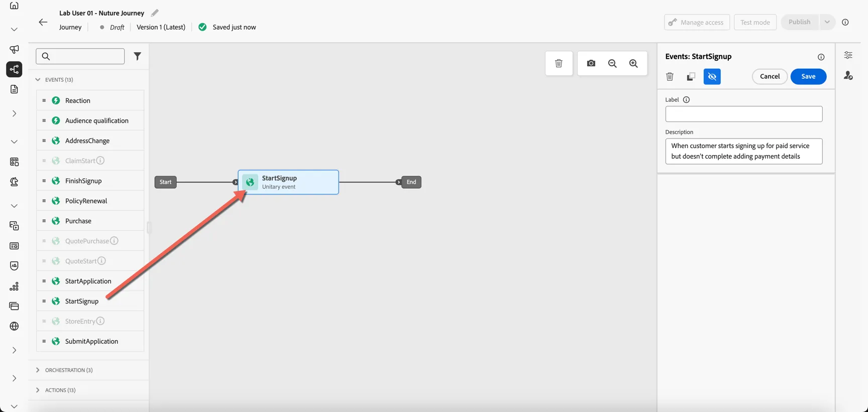Click the Save button
The width and height of the screenshot is (868, 412).
click(808, 76)
